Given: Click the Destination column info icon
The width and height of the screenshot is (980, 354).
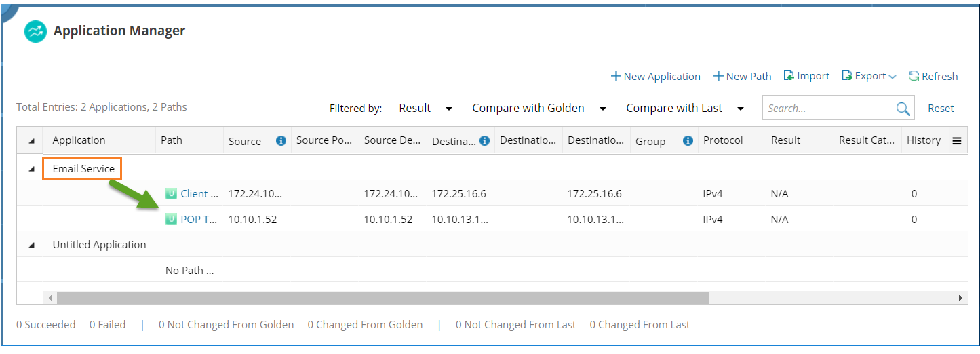Looking at the screenshot, I should [x=484, y=141].
